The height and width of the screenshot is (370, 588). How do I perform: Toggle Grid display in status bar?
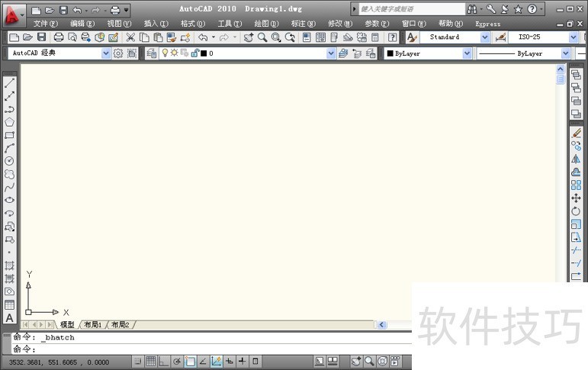pos(151,361)
